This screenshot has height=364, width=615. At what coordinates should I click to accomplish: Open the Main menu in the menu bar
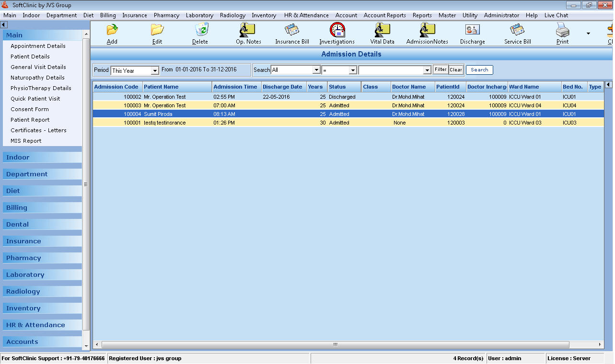click(10, 15)
